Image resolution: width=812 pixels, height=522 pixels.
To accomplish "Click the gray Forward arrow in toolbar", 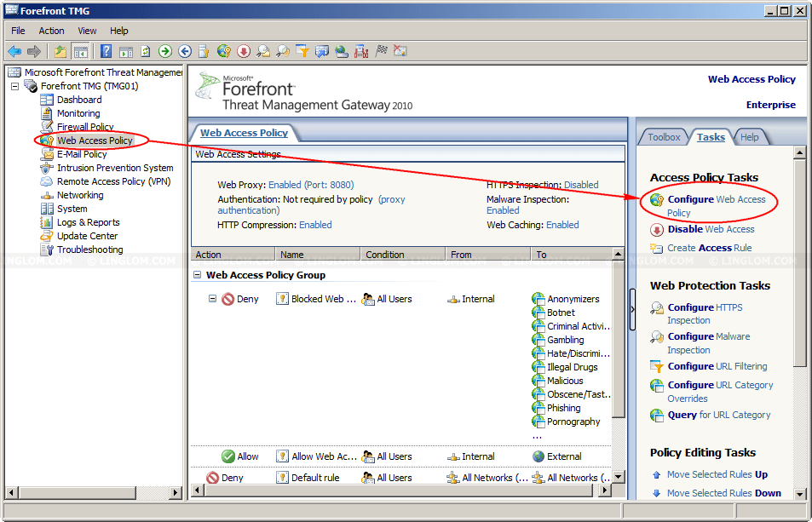I will tap(34, 51).
